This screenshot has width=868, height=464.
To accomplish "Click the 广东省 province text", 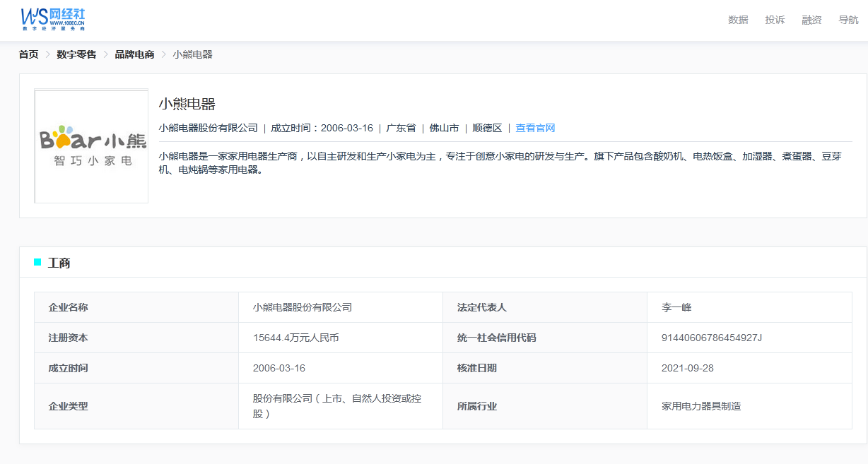I will 401,128.
